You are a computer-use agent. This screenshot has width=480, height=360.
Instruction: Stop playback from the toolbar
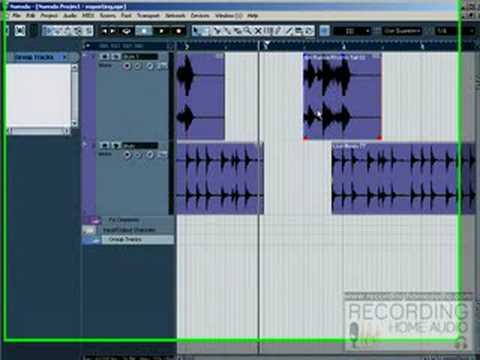coord(144,31)
